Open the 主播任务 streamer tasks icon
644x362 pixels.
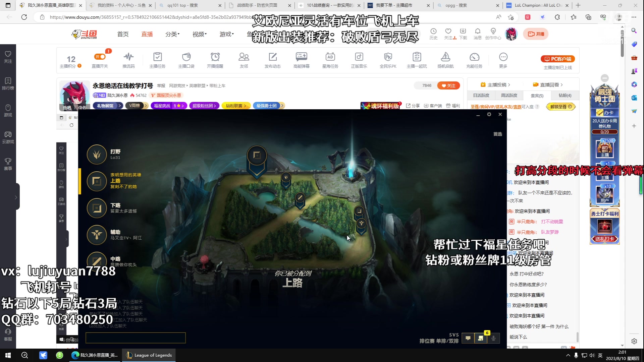pos(157,60)
